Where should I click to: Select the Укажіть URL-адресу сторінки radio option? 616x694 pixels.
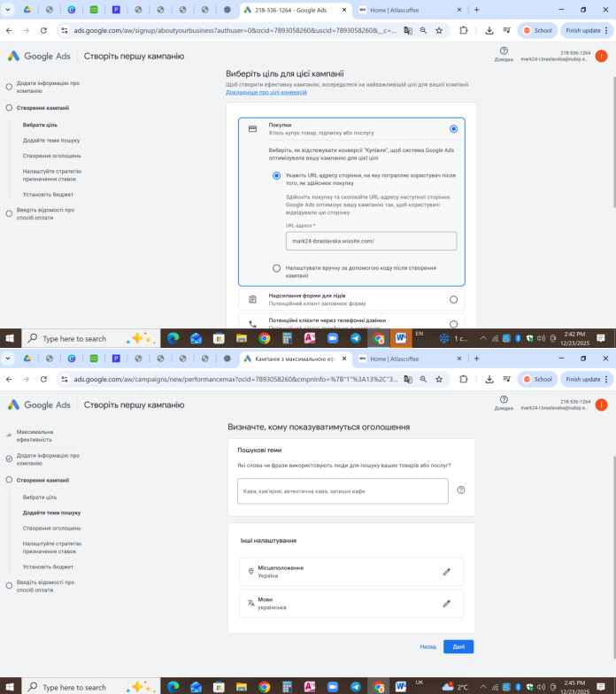coord(276,175)
